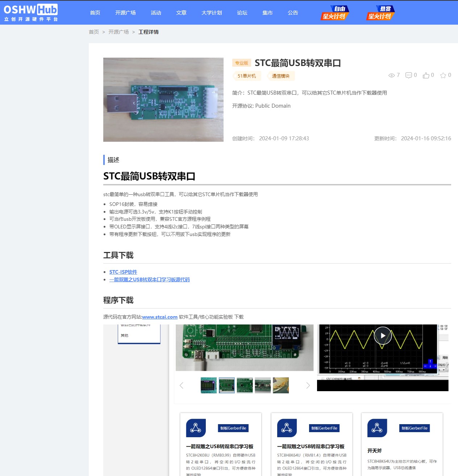The image size is (458, 476).
Task: Open the STC-ISP软件 download link
Action: tap(123, 272)
